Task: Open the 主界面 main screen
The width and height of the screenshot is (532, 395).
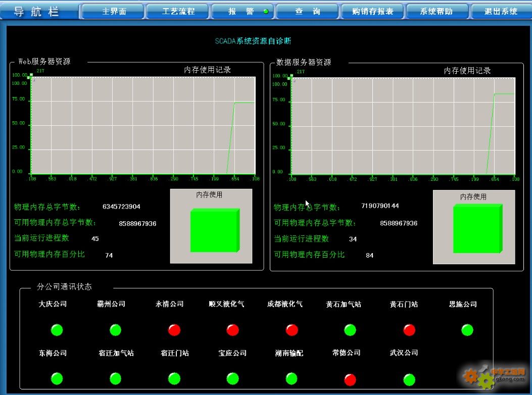Action: tap(114, 12)
